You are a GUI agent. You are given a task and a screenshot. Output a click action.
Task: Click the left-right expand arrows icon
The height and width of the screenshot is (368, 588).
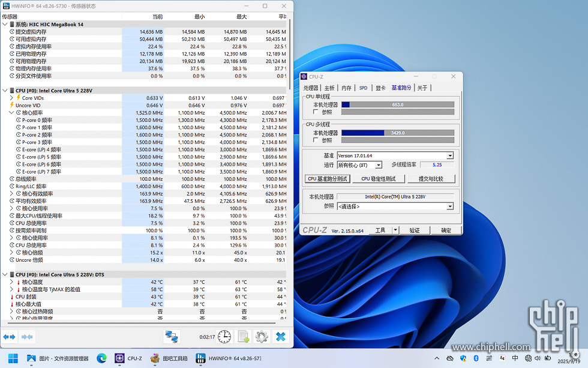9,337
